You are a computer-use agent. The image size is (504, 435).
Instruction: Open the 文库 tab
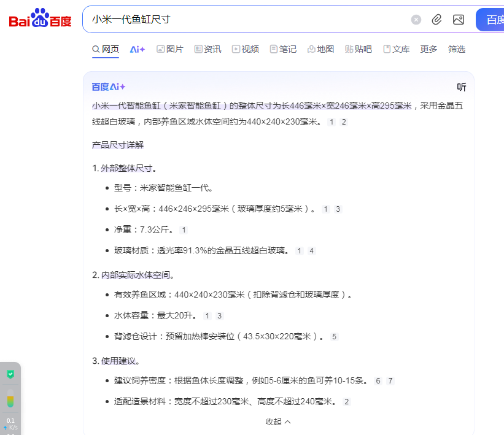click(397, 49)
